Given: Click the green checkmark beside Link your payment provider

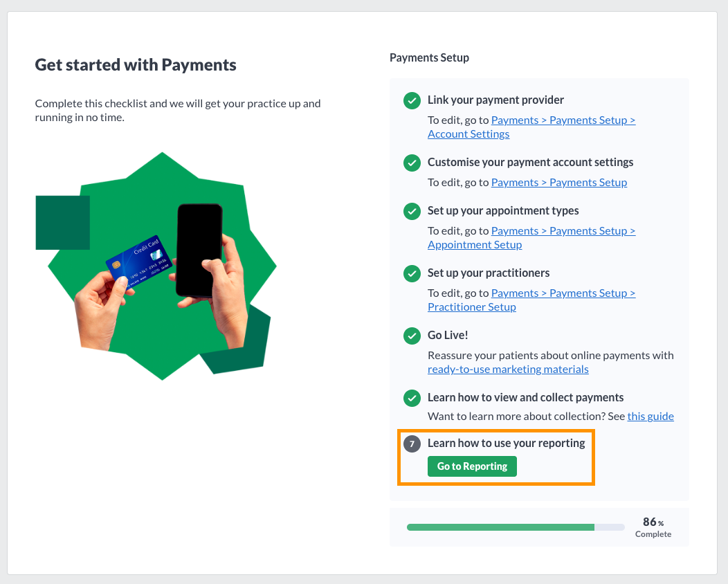Looking at the screenshot, I should (x=412, y=101).
